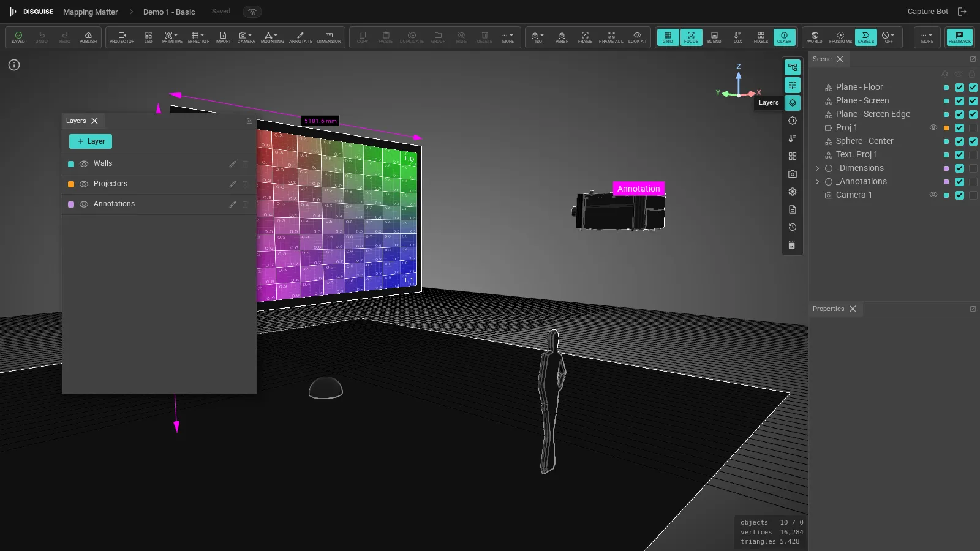Add a new layer with the Layer button
This screenshot has width=980, height=551.
click(91, 141)
